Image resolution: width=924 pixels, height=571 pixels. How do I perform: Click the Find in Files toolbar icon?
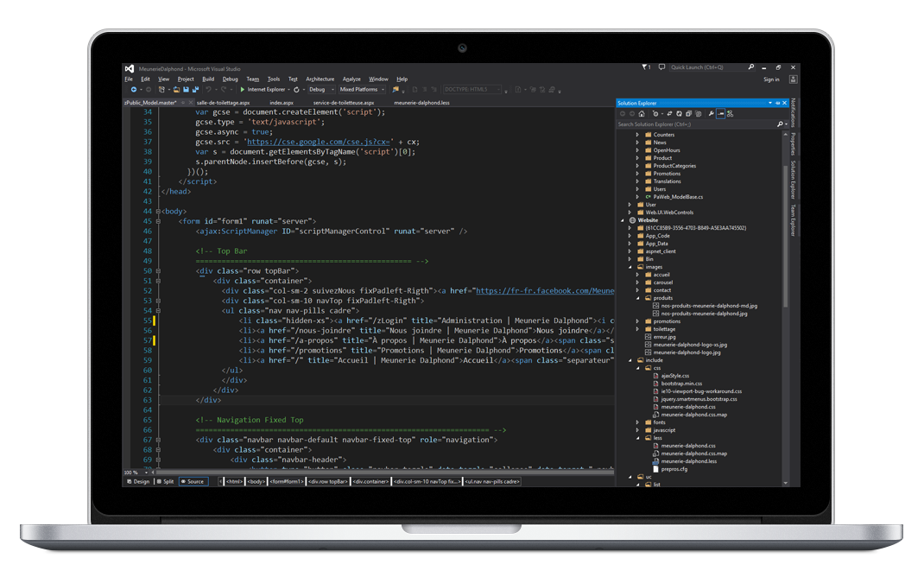396,90
